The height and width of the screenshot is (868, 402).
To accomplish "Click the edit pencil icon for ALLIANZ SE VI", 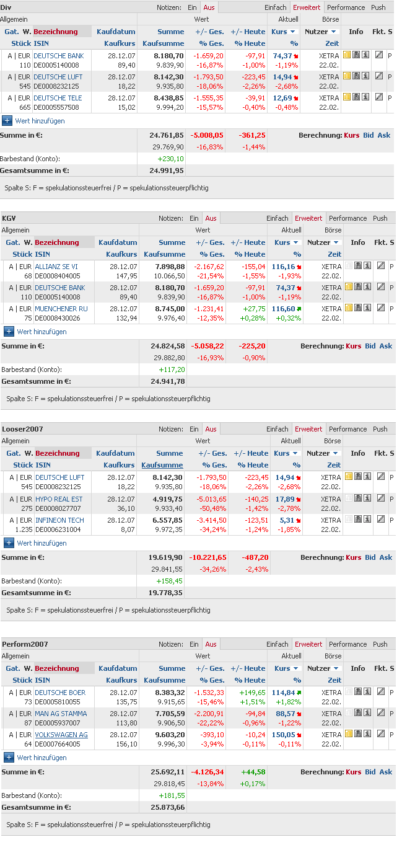I will (x=381, y=265).
